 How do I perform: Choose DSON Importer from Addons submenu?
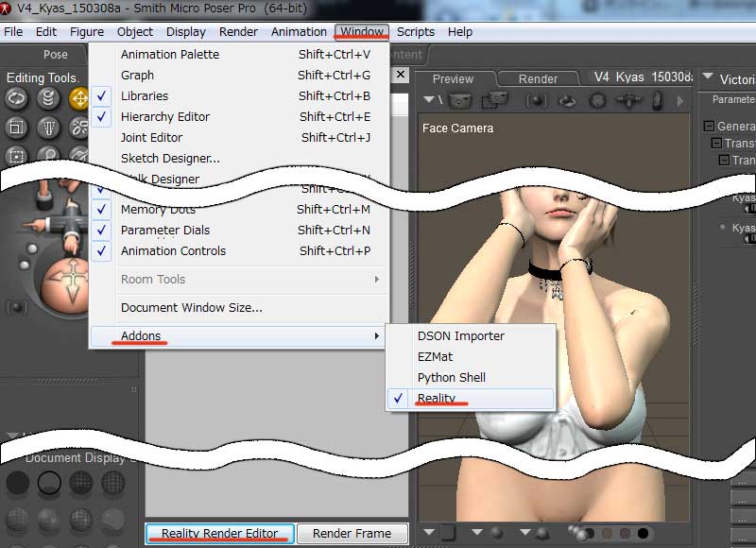471,336
